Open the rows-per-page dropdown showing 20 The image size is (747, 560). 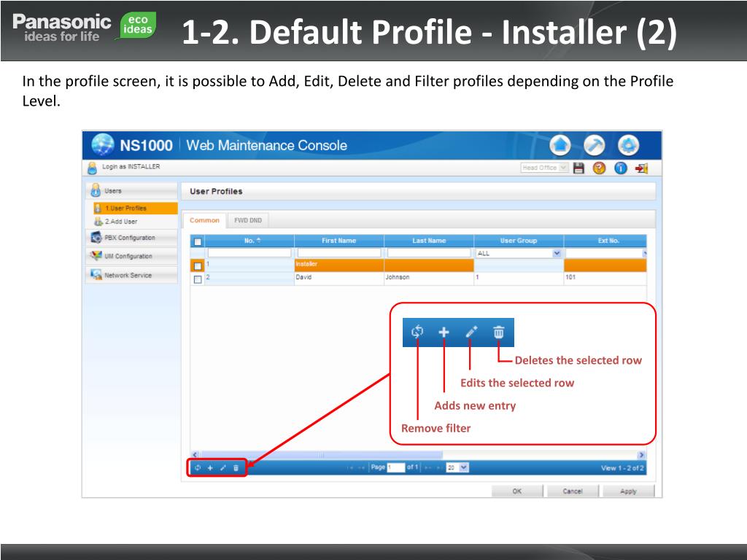457,467
